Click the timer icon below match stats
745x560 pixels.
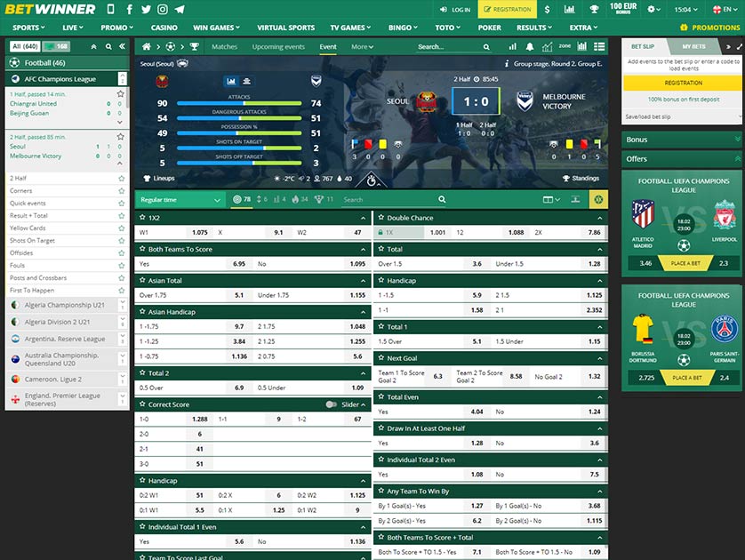point(372,180)
